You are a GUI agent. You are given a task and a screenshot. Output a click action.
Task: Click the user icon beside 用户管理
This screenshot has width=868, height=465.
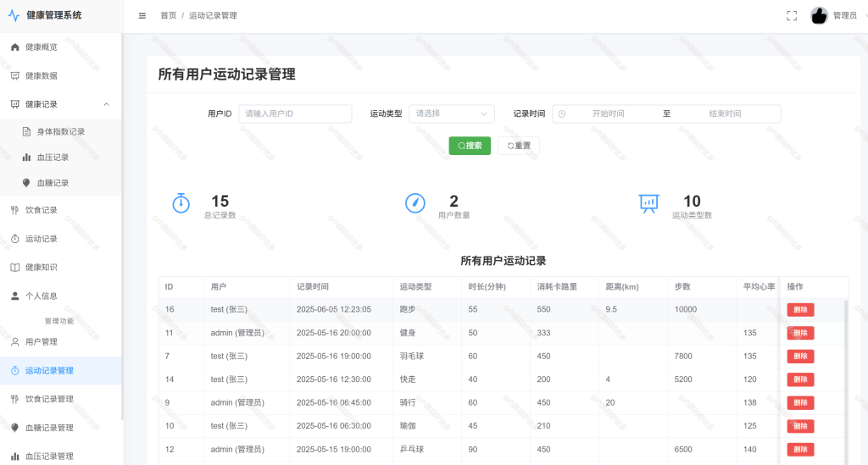coord(15,341)
